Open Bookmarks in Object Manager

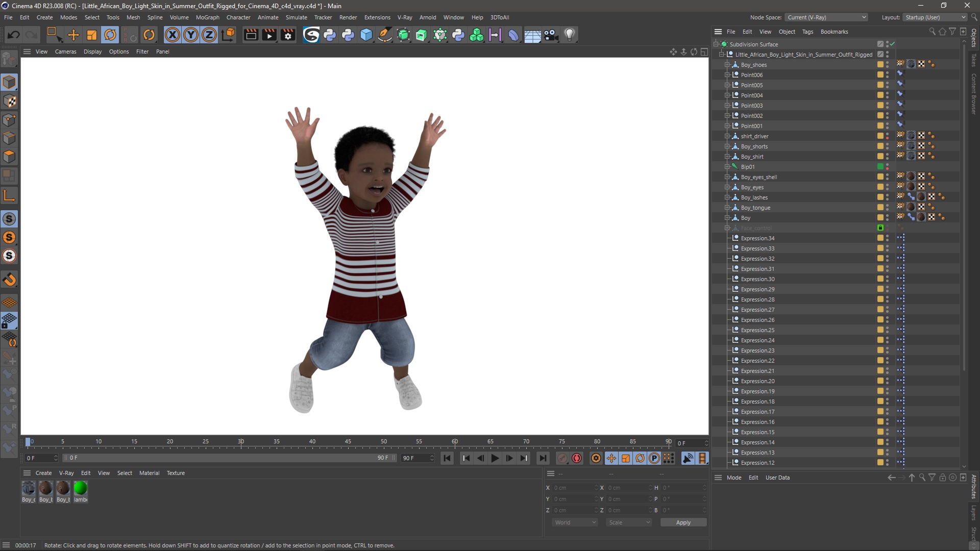coord(834,32)
